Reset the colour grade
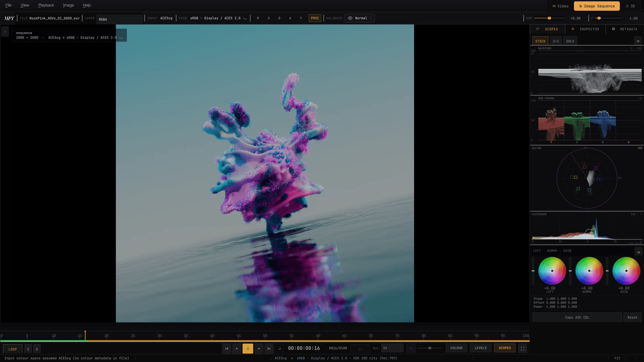Image resolution: width=644 pixels, height=362 pixels. point(632,317)
